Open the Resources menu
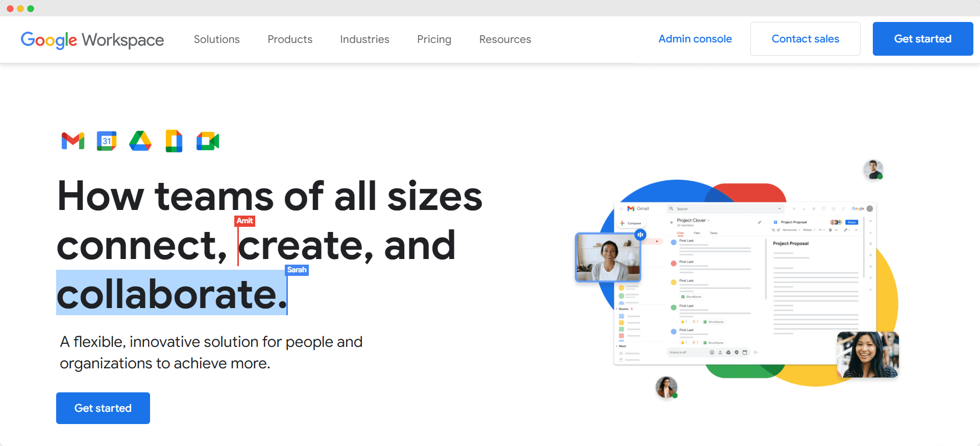This screenshot has width=980, height=446. click(505, 39)
